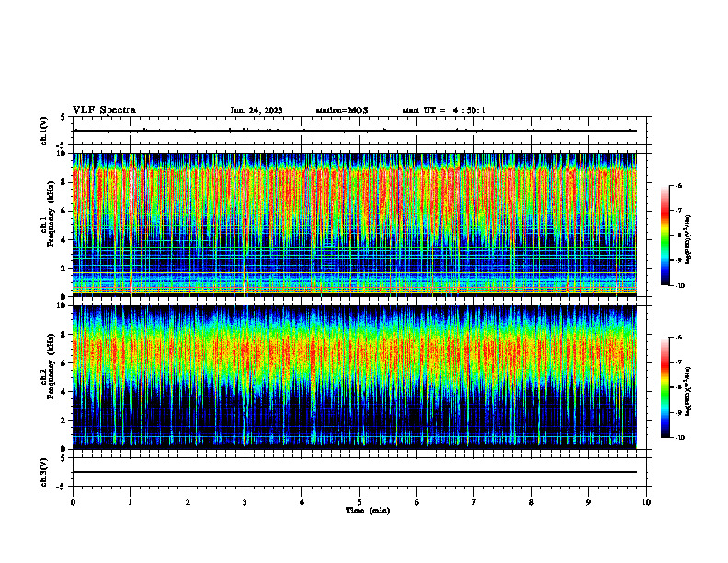728x563 pixels.
Task: Click time axis tick label '6'
Action: point(417,502)
